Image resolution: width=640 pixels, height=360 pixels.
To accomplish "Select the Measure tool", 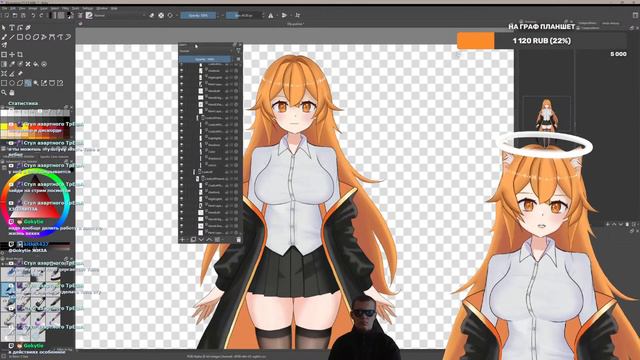I will point(12,73).
